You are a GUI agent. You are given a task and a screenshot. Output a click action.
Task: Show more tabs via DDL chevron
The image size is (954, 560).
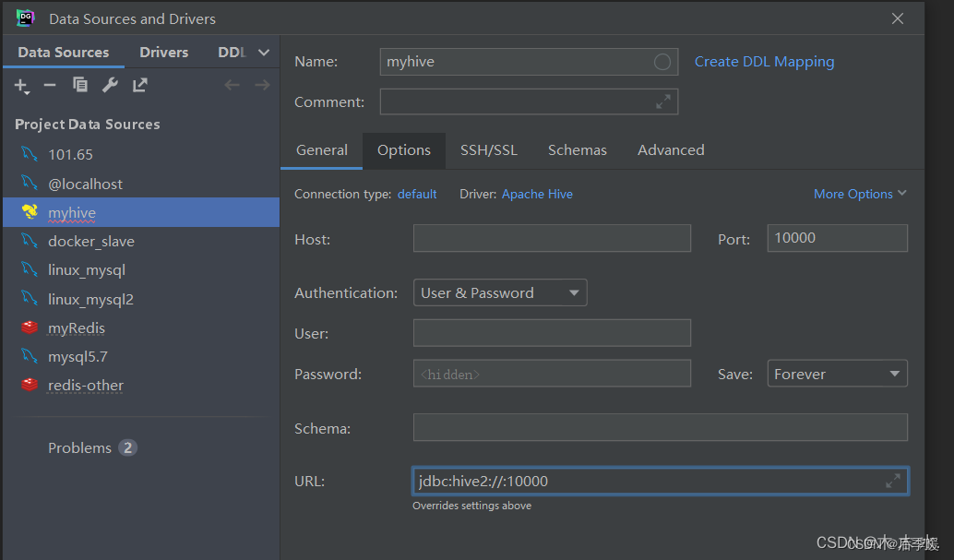(264, 53)
